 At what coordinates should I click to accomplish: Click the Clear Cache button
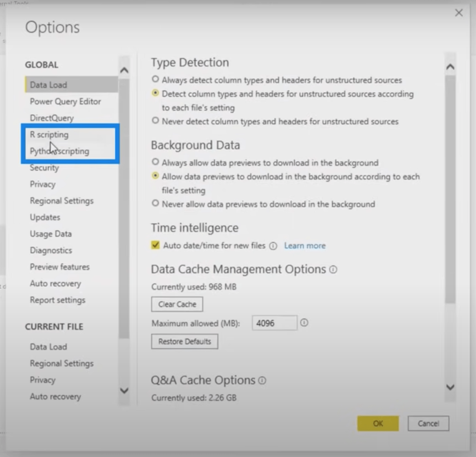pos(177,304)
